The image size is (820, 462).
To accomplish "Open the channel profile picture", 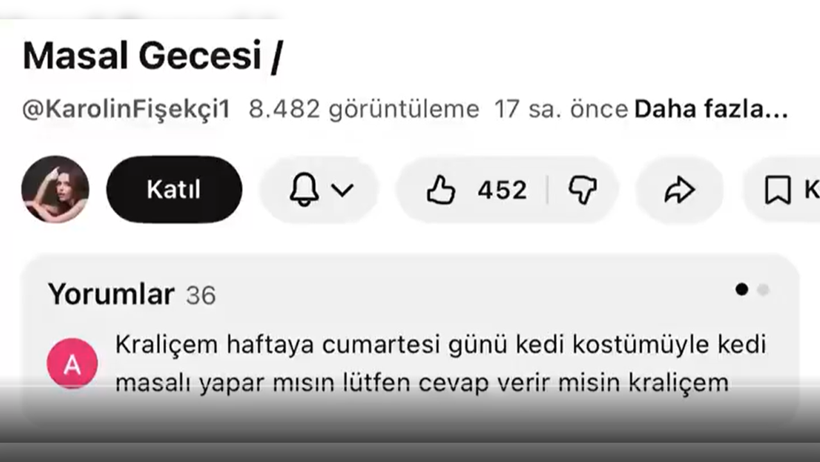I will (56, 189).
